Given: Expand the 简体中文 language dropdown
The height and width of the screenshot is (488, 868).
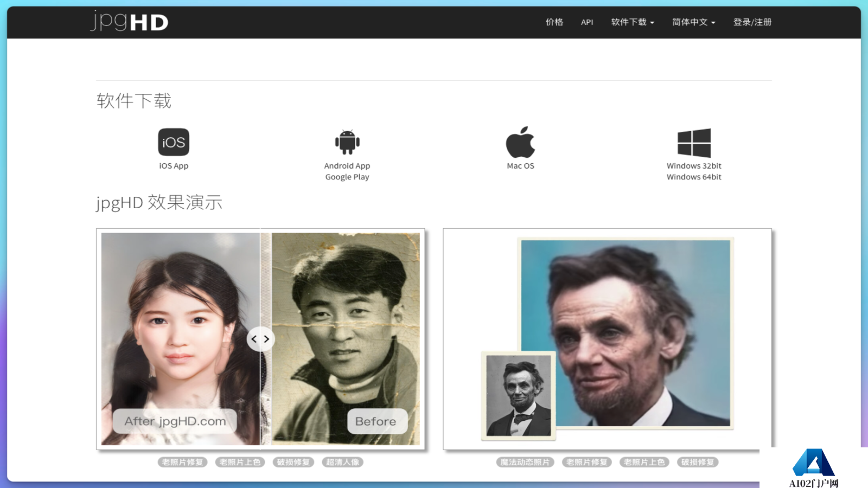Looking at the screenshot, I should (x=694, y=22).
